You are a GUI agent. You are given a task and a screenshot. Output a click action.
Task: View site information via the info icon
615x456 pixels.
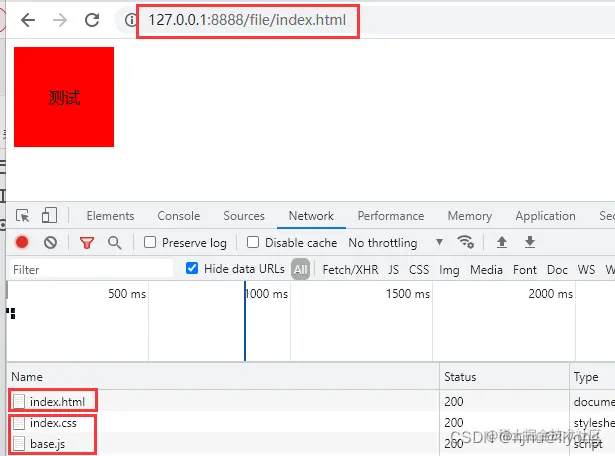coord(130,20)
